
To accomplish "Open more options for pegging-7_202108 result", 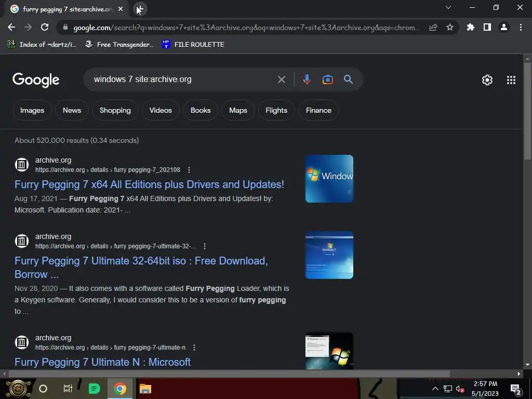I will [x=189, y=170].
